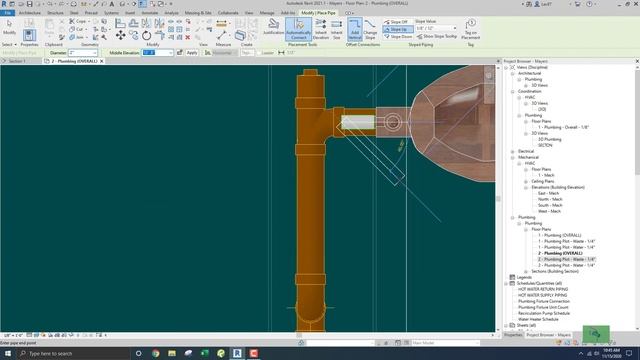Select the Slope Up option
The width and height of the screenshot is (640, 360).
point(397,29)
